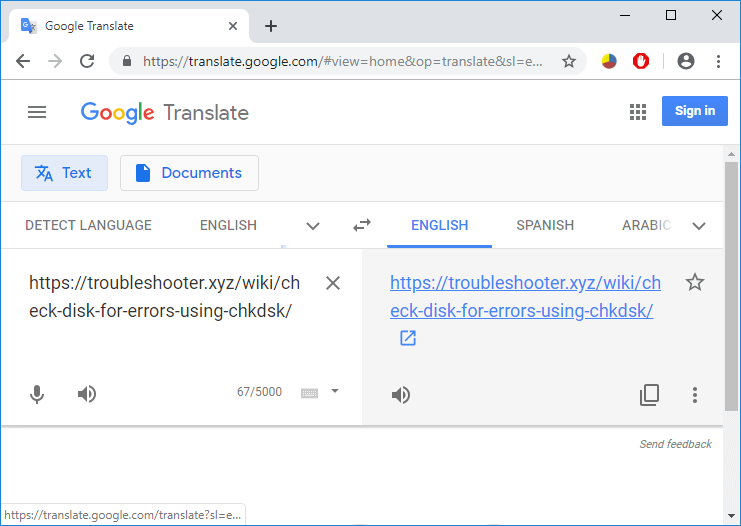Viewport: 741px width, 526px height.
Task: Select Spanish as target language
Action: click(545, 225)
